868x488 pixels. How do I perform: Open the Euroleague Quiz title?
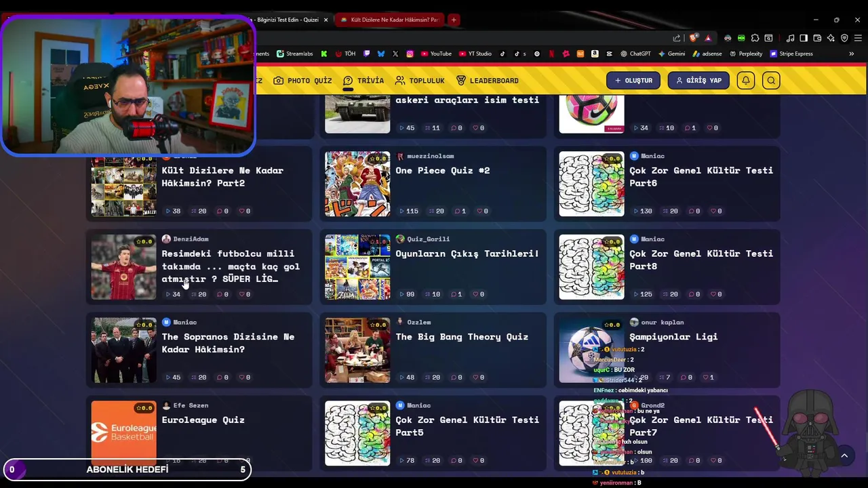click(x=203, y=420)
